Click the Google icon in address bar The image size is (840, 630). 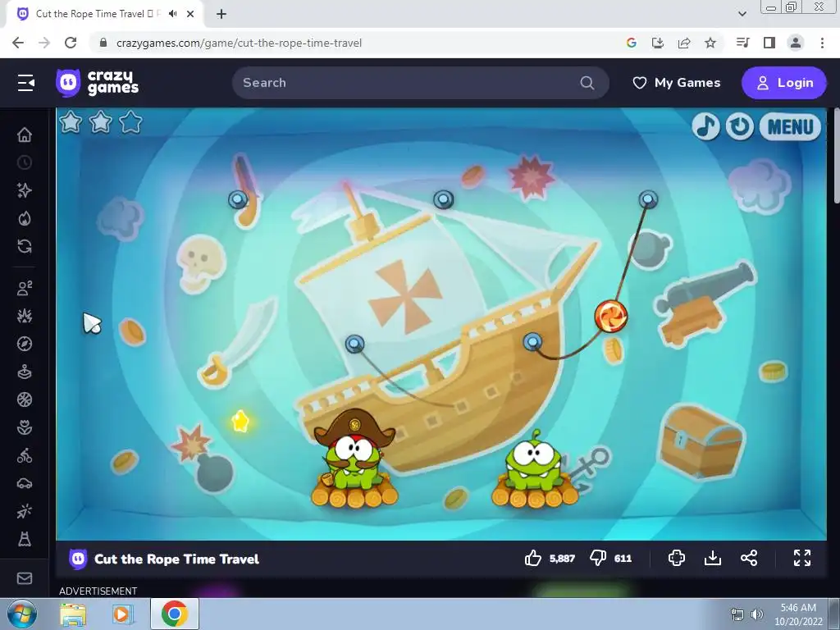tap(632, 43)
